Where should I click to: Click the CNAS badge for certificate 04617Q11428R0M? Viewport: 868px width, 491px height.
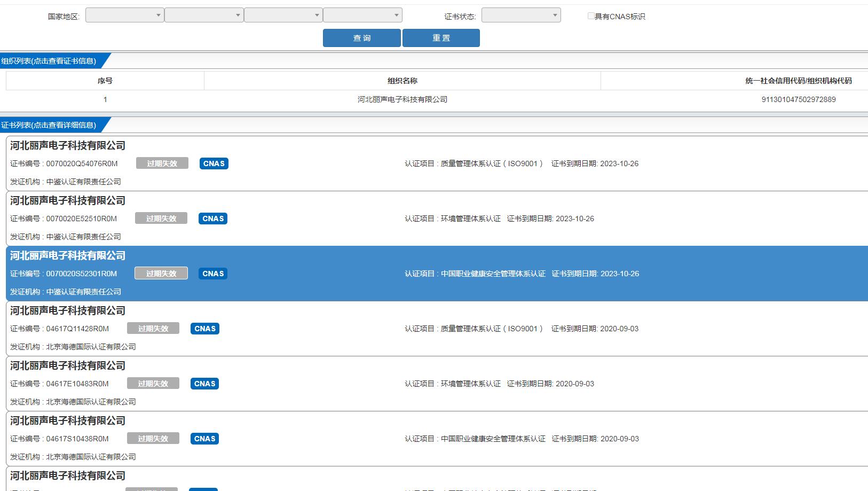[205, 329]
